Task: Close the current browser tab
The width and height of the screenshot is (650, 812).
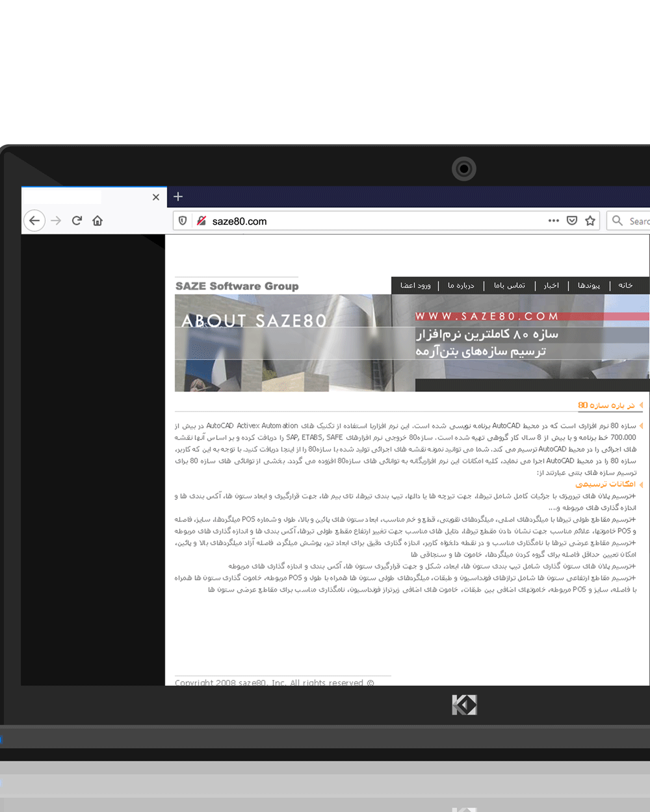Action: tap(156, 197)
